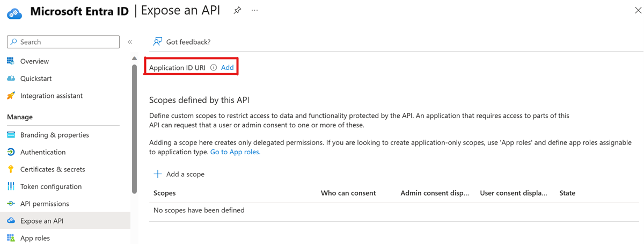Screen dimensions: 644x244
Task: Click into the sidebar Search field
Action: click(x=67, y=42)
